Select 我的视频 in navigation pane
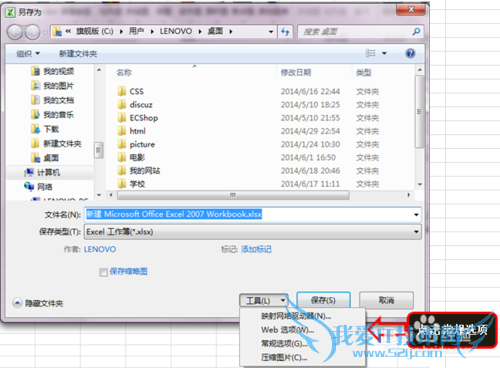500x368 pixels. pyautogui.click(x=52, y=71)
